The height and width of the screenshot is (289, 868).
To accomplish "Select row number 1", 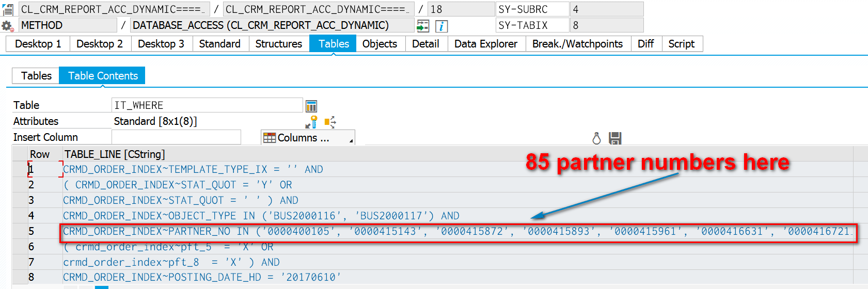I will 45,169.
